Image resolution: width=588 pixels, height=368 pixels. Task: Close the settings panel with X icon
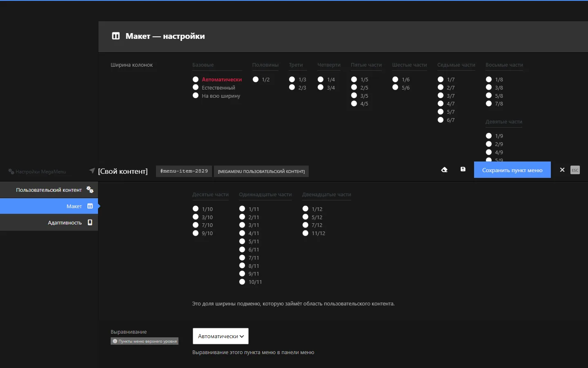pyautogui.click(x=562, y=170)
